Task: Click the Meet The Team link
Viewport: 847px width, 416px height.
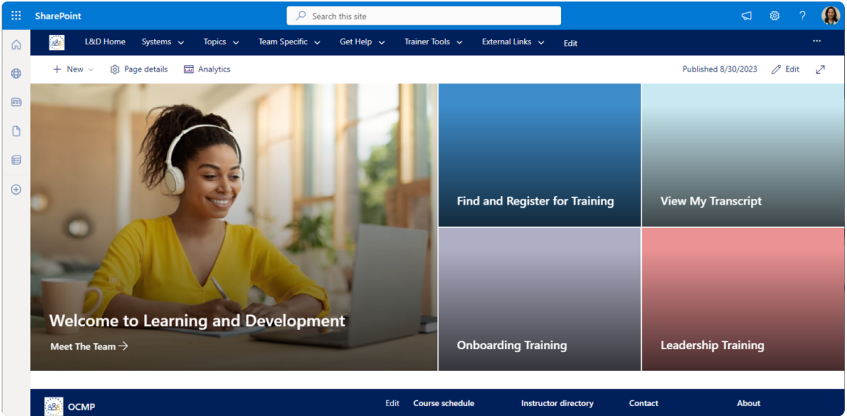Action: pyautogui.click(x=89, y=346)
